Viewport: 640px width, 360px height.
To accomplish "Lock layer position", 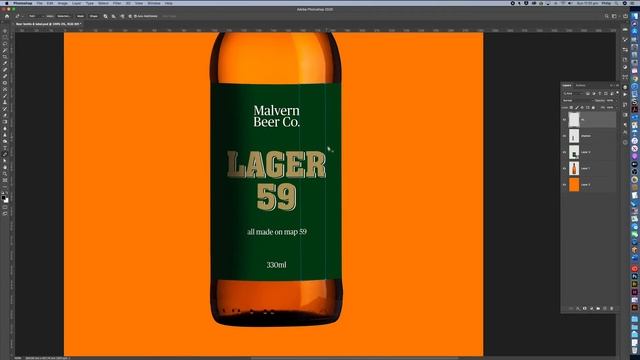I will click(582, 107).
